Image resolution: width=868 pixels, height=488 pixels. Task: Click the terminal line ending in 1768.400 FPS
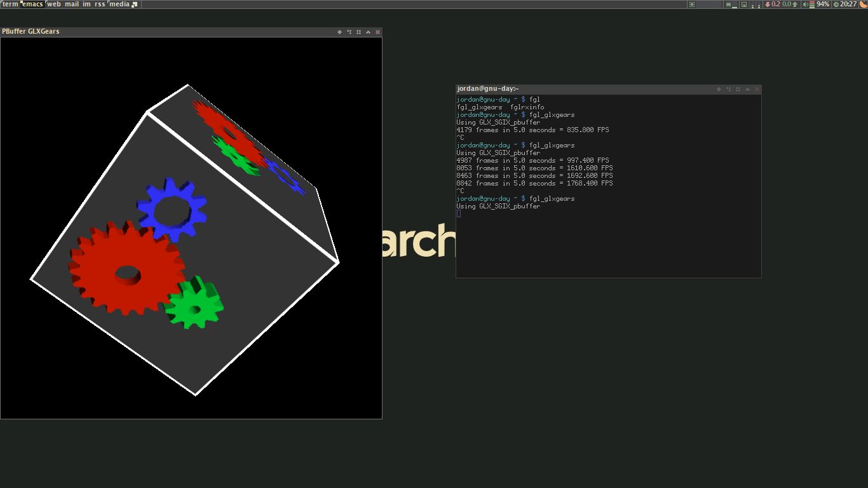point(534,184)
